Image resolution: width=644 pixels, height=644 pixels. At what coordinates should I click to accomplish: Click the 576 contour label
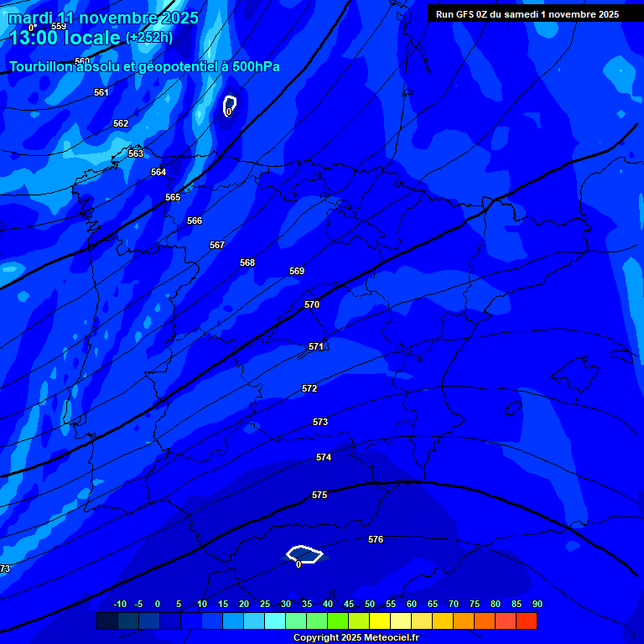[376, 539]
